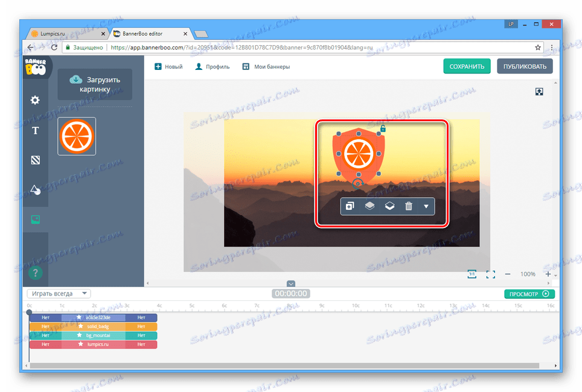Screen dimensions: 582x392
Task: Open a new browser tab
Action: (201, 34)
